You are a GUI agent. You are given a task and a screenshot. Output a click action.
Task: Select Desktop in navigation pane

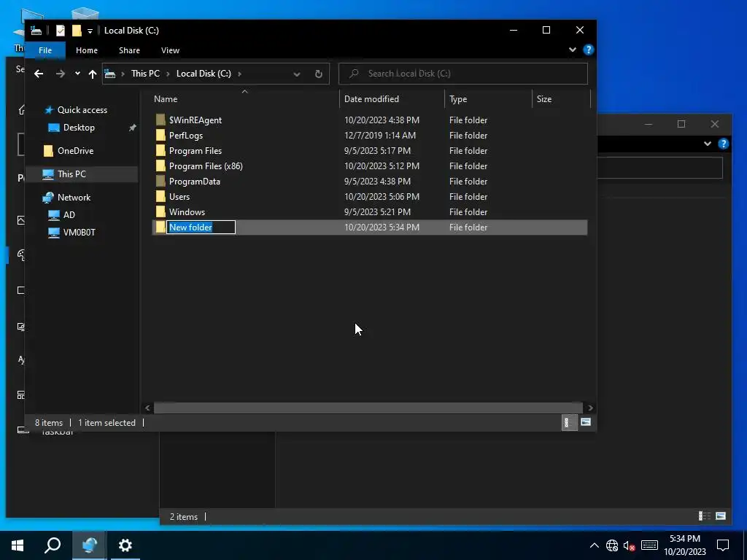pos(79,128)
